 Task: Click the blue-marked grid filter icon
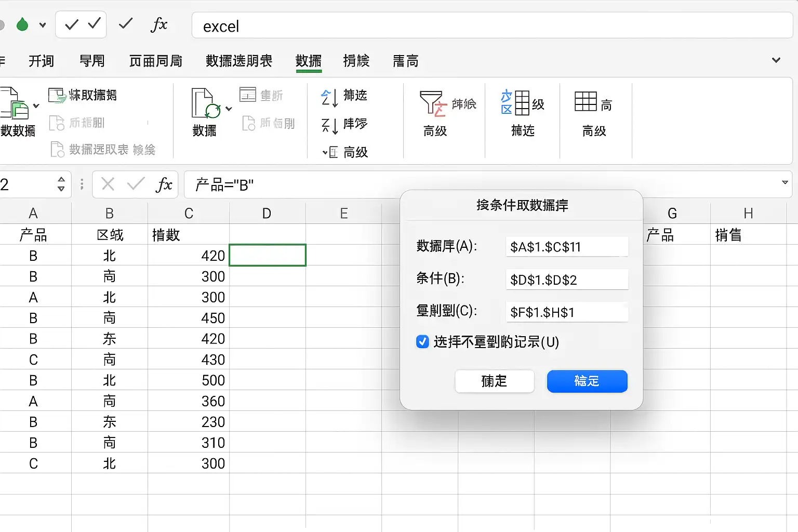point(515,102)
